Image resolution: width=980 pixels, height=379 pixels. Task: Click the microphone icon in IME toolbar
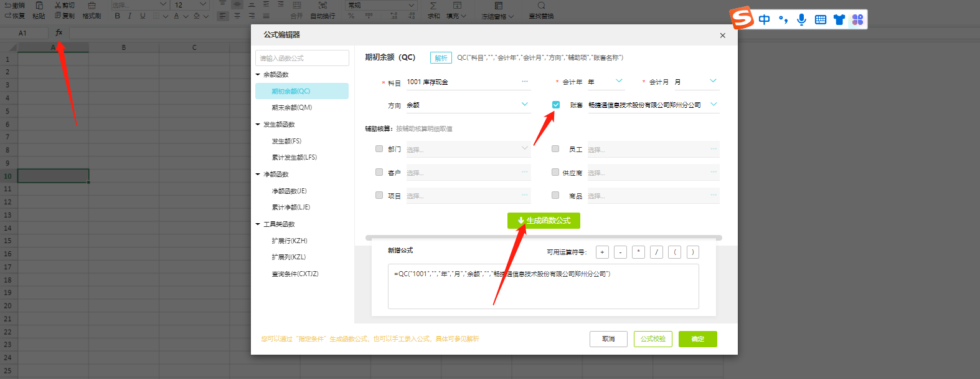click(x=801, y=19)
